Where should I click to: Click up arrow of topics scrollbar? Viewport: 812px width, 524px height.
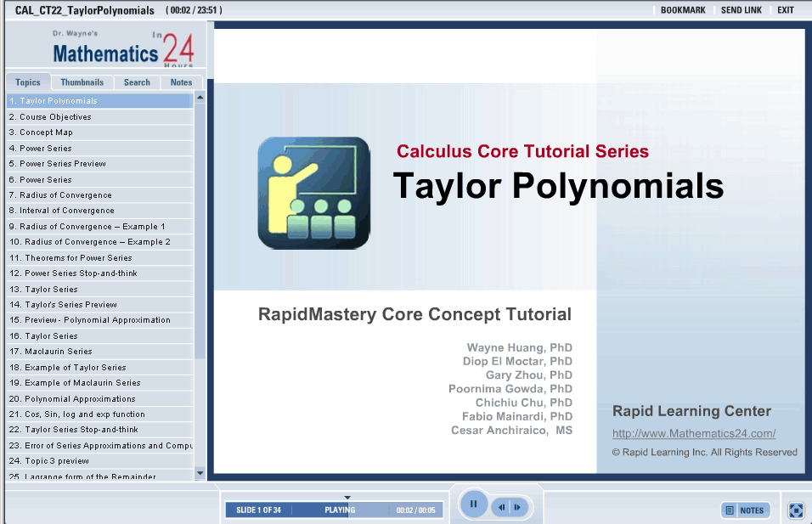(x=200, y=98)
